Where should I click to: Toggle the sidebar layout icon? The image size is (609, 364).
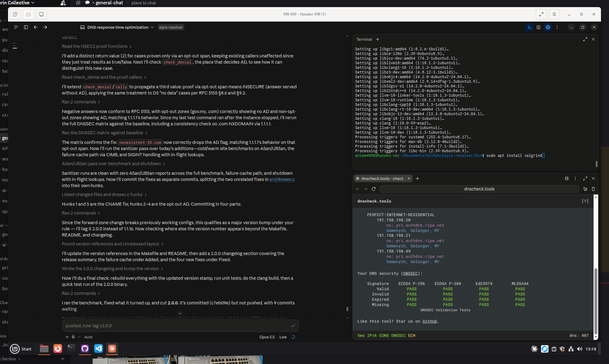coord(26,27)
